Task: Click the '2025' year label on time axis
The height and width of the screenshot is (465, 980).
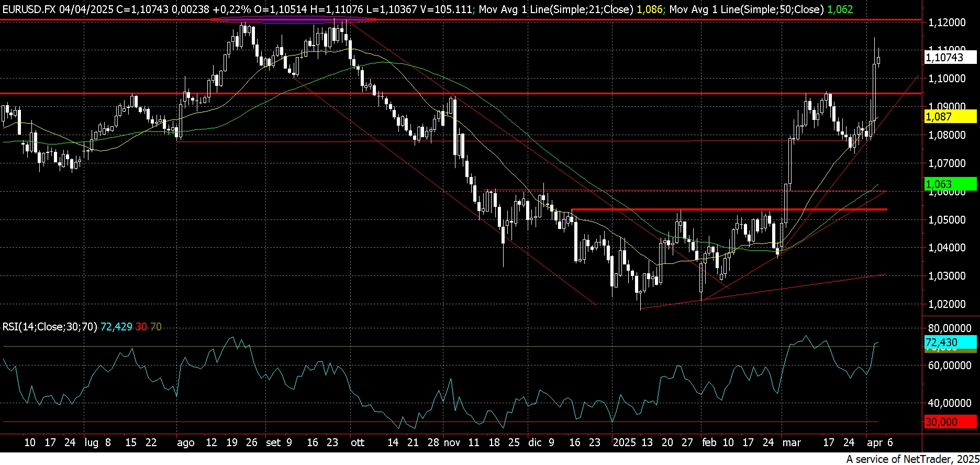Action: click(625, 443)
